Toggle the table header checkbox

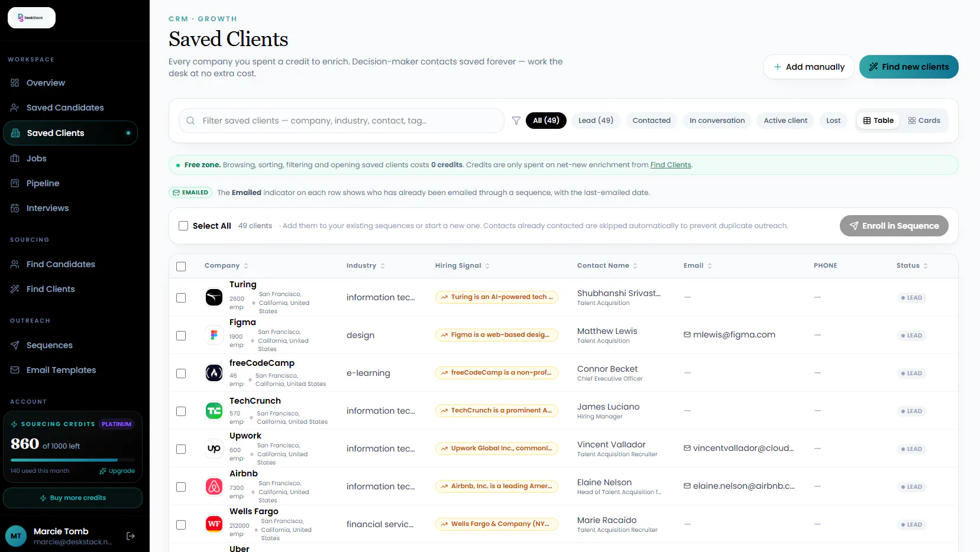181,267
